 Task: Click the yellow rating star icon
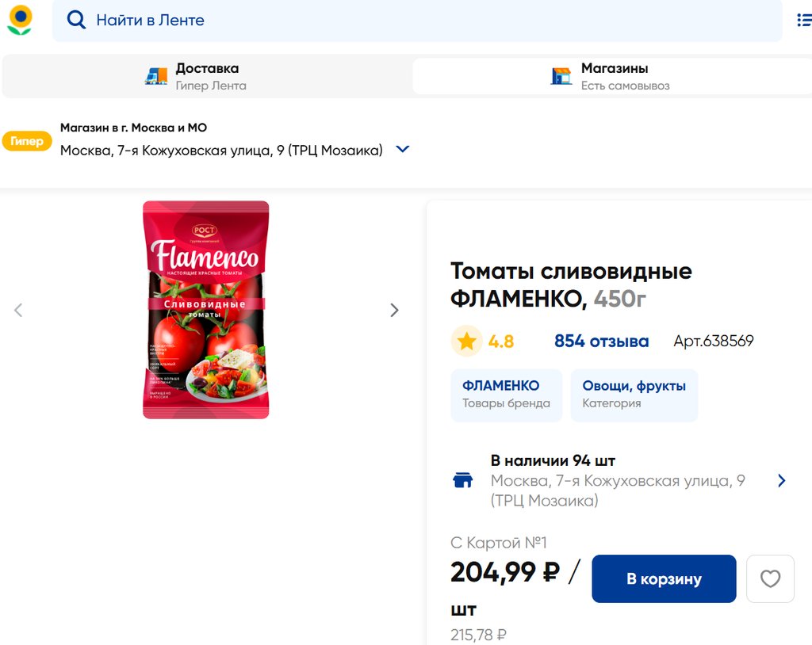[467, 342]
